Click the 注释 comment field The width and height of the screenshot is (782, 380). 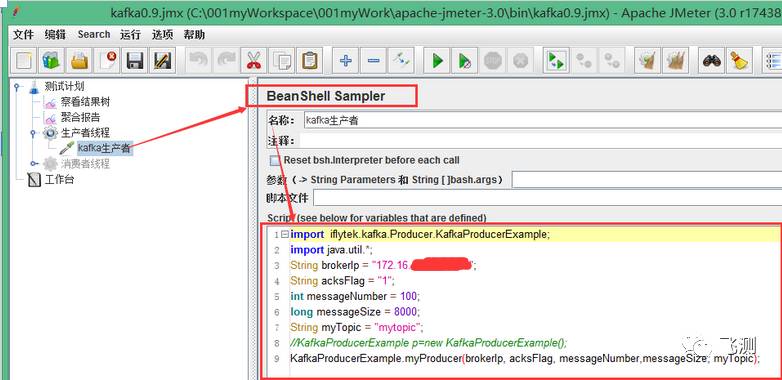[x=541, y=141]
